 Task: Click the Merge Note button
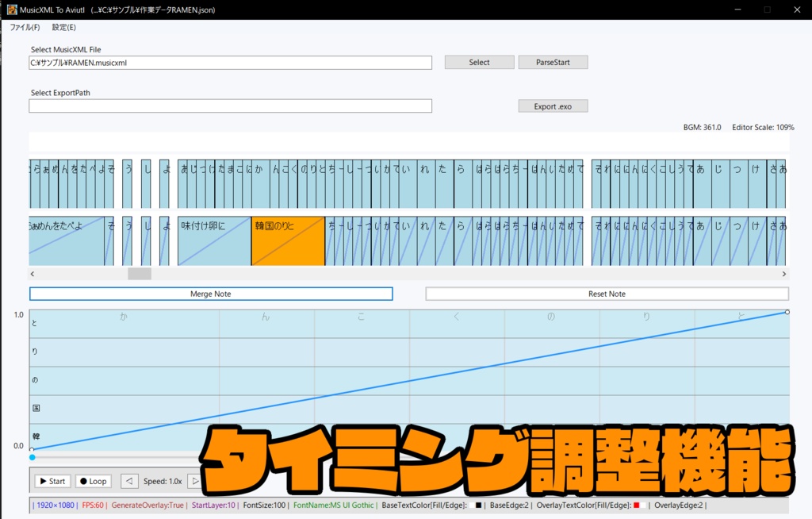click(x=211, y=293)
